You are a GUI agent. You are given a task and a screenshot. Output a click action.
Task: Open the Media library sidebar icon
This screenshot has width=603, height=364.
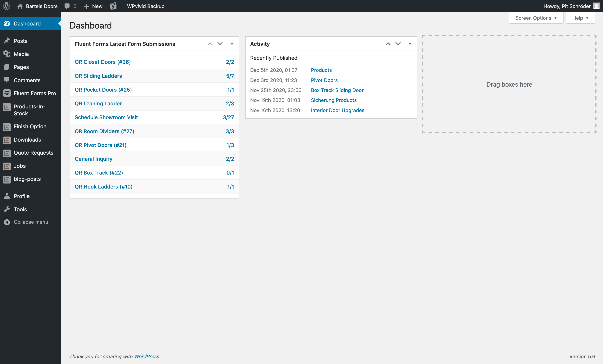click(7, 54)
